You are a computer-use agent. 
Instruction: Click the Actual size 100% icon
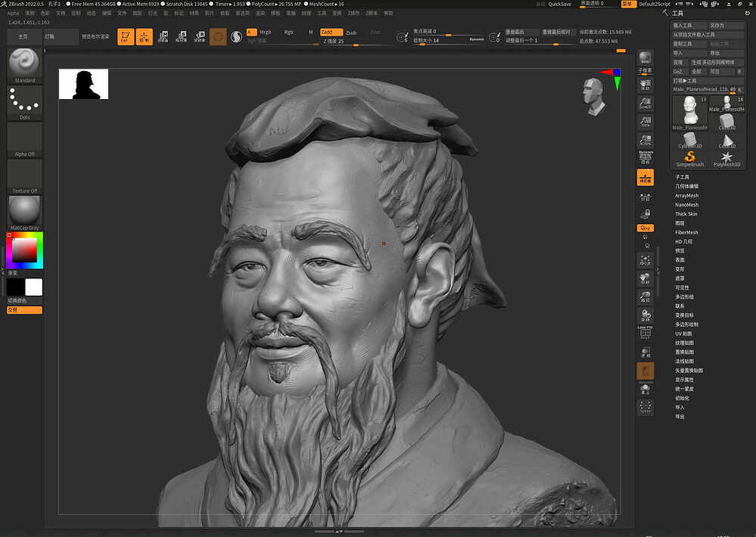coord(645,122)
